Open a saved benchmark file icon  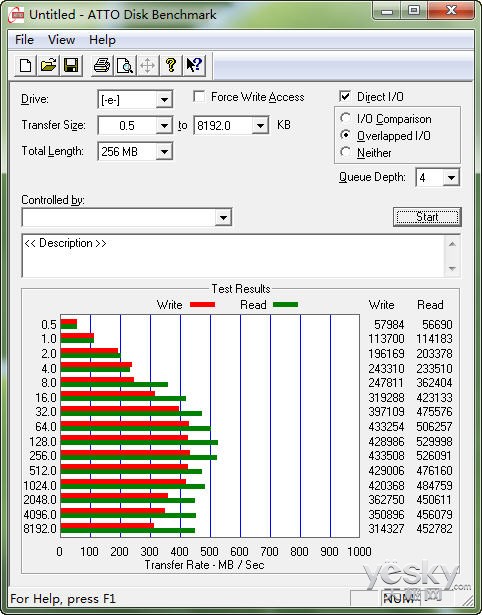[x=48, y=65]
